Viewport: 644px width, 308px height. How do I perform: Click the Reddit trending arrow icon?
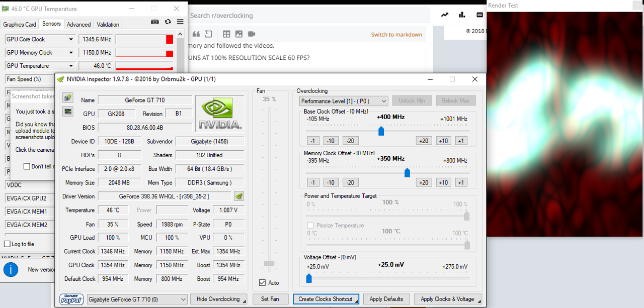coord(445,15)
